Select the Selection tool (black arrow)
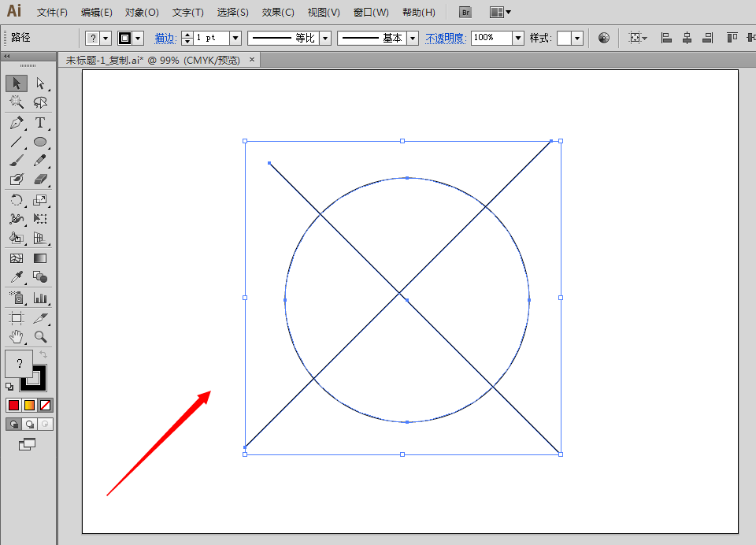 pyautogui.click(x=17, y=83)
